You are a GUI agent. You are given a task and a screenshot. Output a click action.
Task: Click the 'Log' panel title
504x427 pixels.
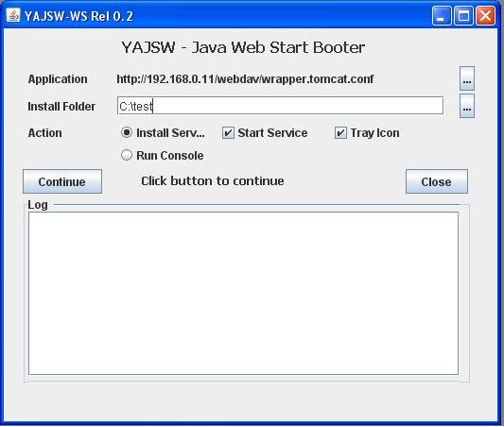38,205
